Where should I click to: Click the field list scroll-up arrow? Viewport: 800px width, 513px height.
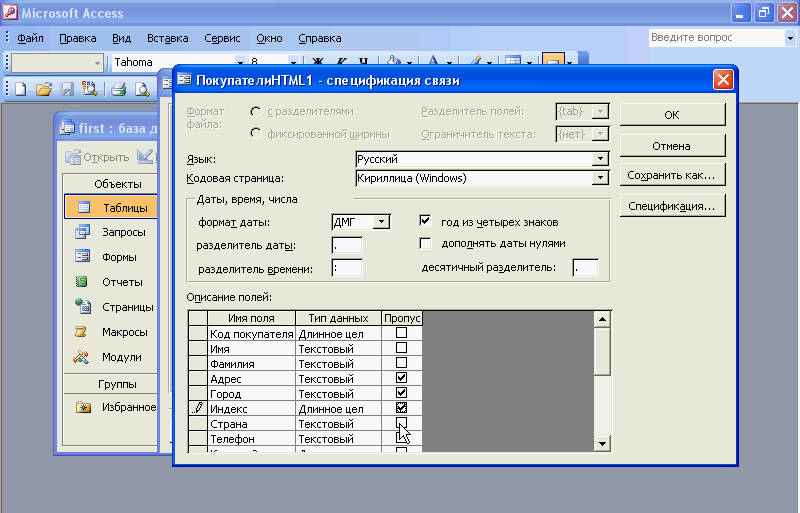602,319
